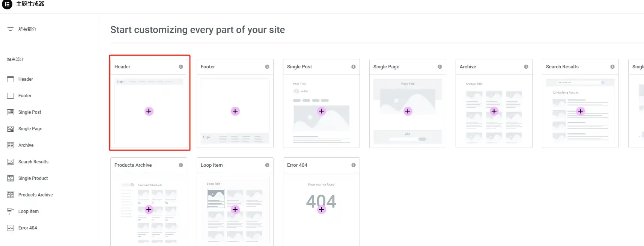Go to Error 404 sidebar item

pyautogui.click(x=27, y=228)
